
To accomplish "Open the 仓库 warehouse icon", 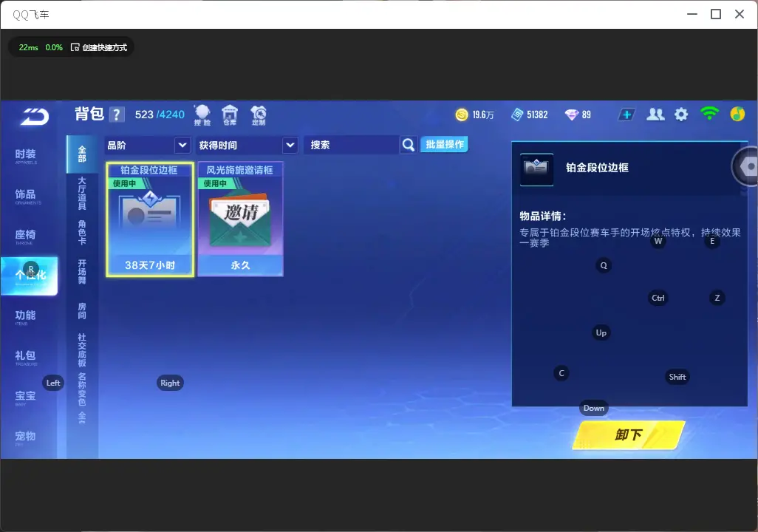I will [230, 115].
